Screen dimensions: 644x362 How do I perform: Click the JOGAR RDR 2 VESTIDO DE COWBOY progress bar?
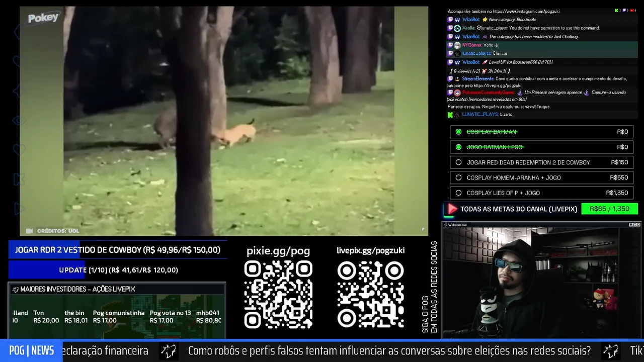coord(118,250)
